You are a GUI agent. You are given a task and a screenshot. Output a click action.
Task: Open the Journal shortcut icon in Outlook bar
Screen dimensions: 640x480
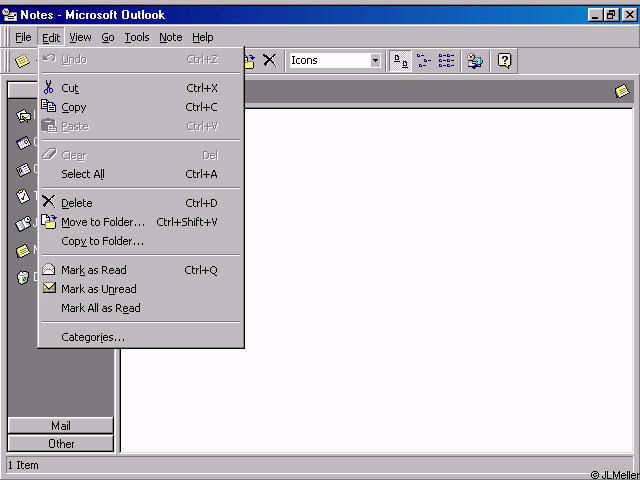pyautogui.click(x=23, y=224)
